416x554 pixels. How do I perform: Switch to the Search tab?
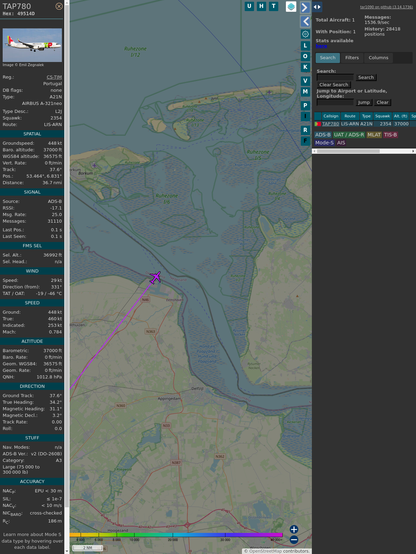pos(328,58)
